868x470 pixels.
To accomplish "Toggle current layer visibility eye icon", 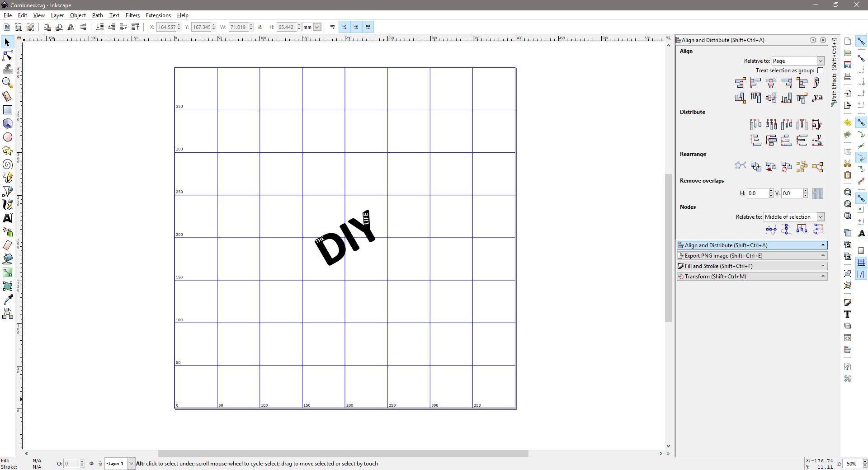I will click(92, 464).
